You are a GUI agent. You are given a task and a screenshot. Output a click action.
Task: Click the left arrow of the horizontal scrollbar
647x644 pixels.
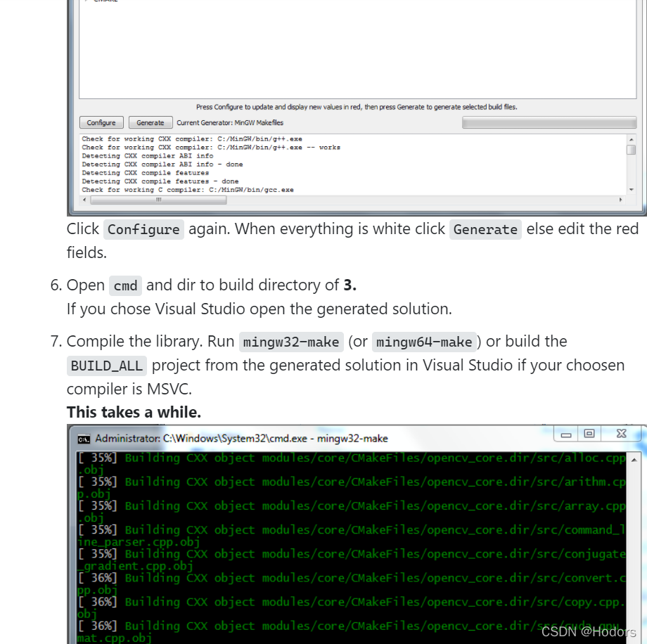click(x=83, y=200)
